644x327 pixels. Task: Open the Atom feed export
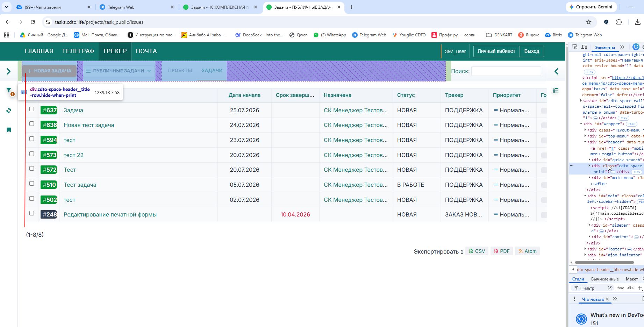[527, 251]
